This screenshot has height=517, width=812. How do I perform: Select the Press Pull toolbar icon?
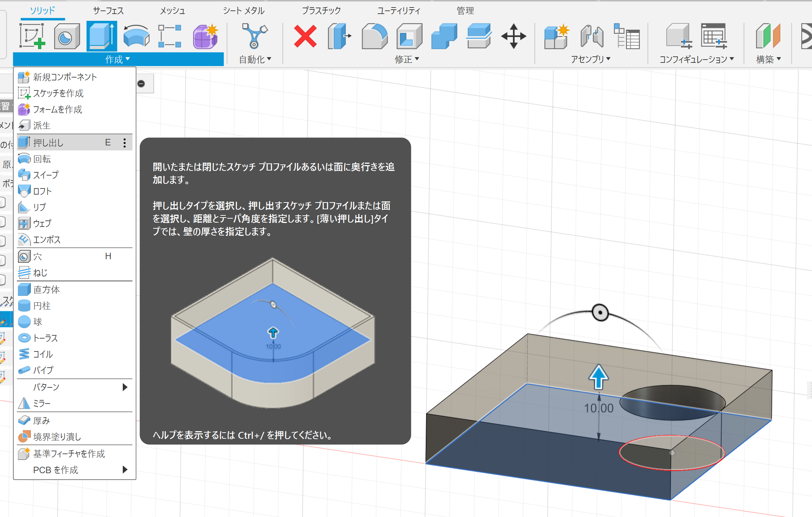tap(339, 36)
